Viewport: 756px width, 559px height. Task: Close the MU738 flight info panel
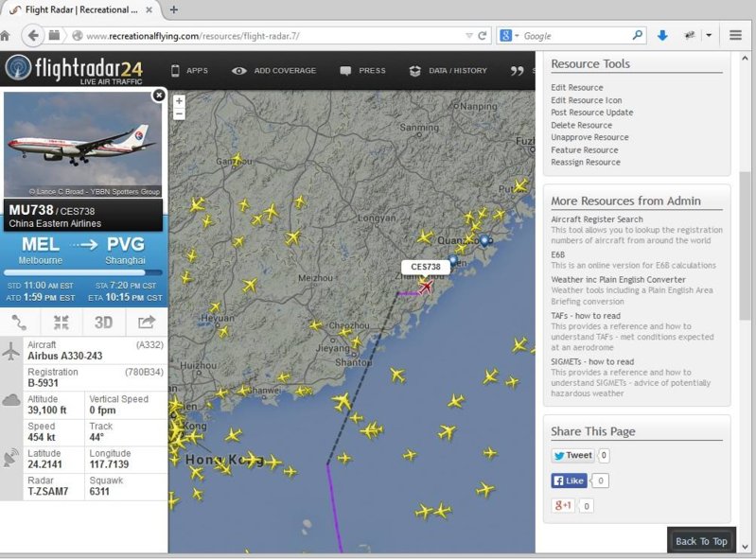(x=159, y=96)
